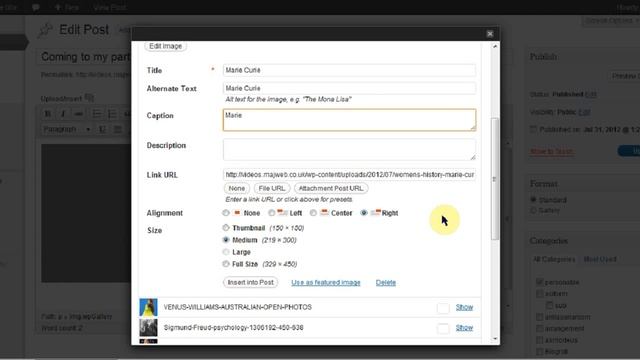Click Move to Trash link
This screenshot has height=360, width=640.
[x=552, y=151]
